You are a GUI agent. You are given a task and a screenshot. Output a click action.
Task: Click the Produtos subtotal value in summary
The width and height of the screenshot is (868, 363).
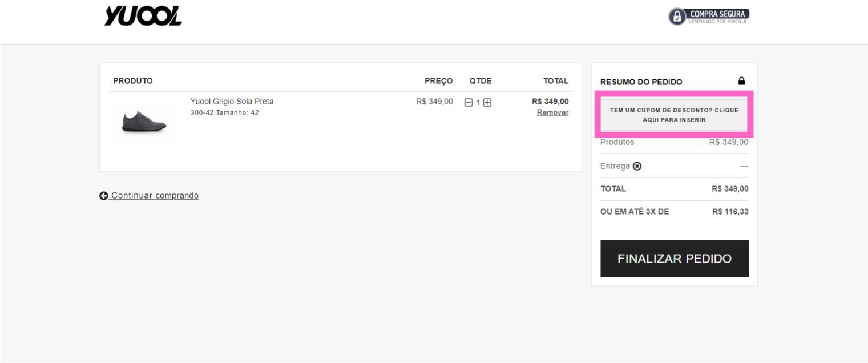(729, 142)
